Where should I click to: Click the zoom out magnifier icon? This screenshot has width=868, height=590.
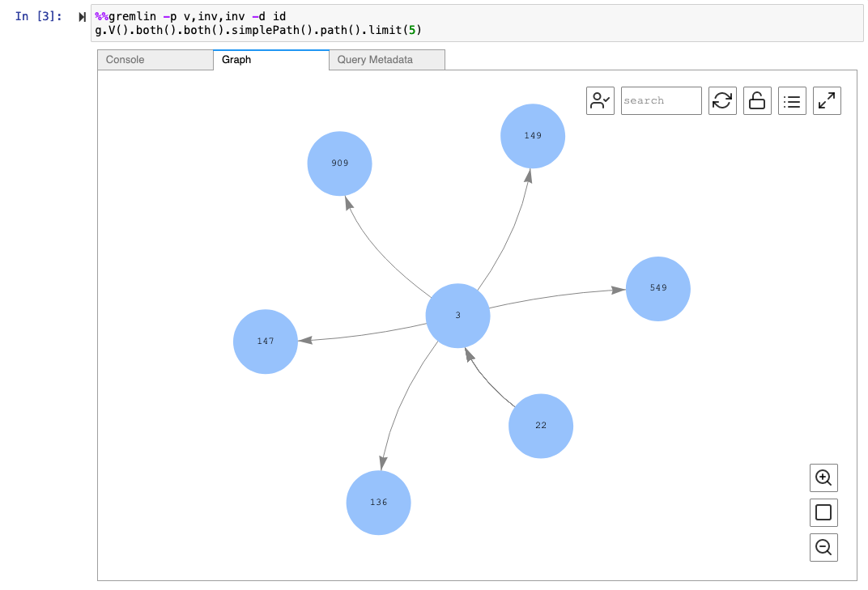click(x=823, y=547)
